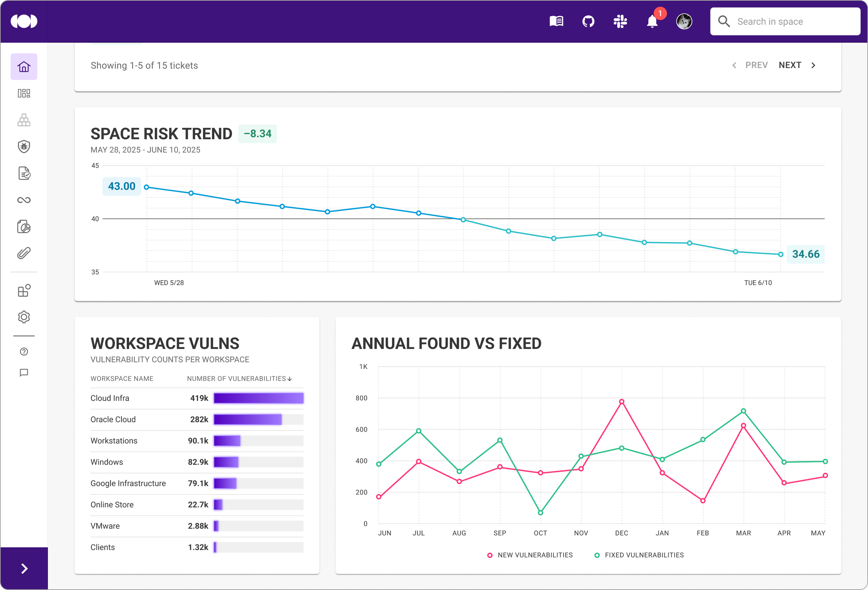
Task: Click the Space Risk Trend heading
Action: pos(161,133)
